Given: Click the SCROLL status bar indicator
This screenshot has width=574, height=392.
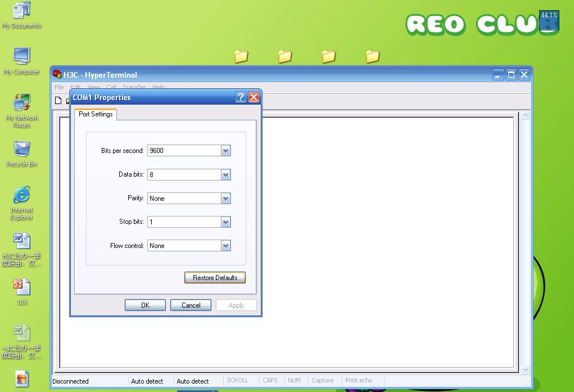Looking at the screenshot, I should 237,381.
